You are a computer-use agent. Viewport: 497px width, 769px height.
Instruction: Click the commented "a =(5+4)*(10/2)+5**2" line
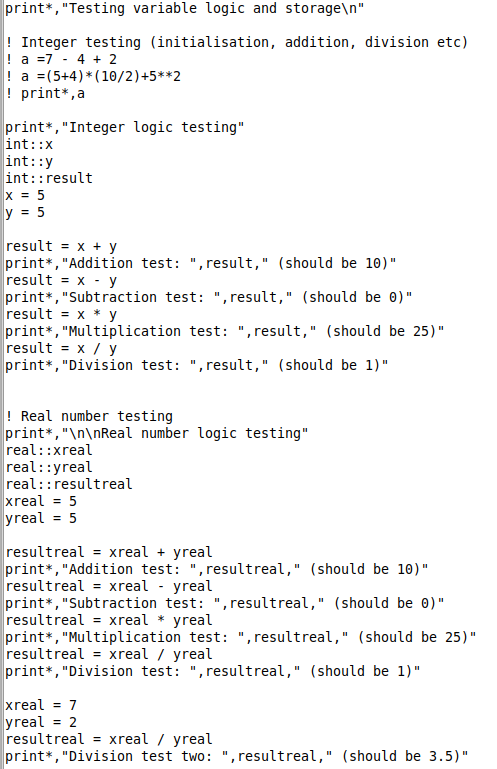tap(93, 77)
